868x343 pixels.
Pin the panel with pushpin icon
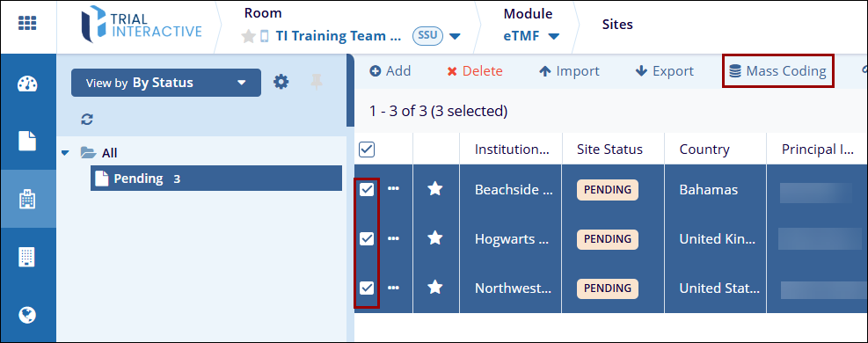316,83
